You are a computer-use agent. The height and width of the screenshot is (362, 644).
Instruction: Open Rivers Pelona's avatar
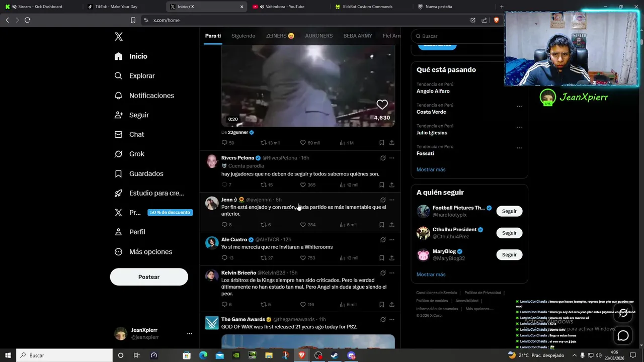(x=212, y=161)
